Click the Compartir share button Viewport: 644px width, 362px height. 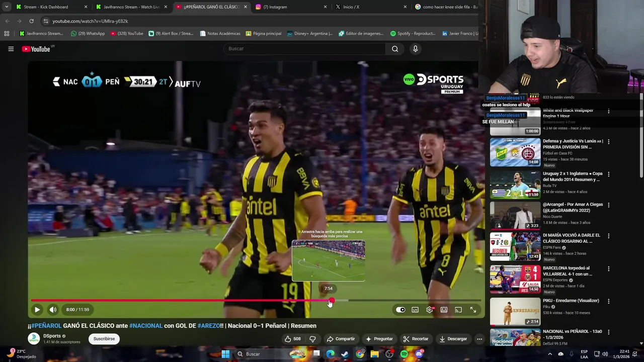tap(341, 339)
